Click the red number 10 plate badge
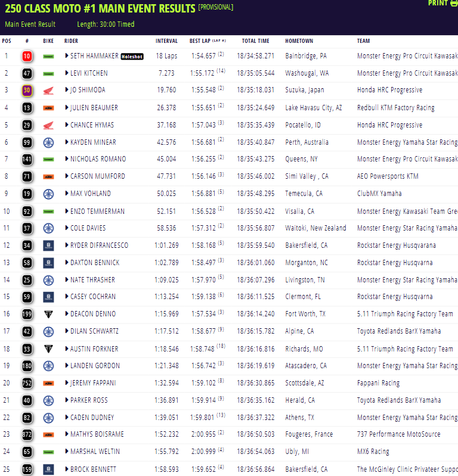Screen dimensions: 458x476 (27, 56)
